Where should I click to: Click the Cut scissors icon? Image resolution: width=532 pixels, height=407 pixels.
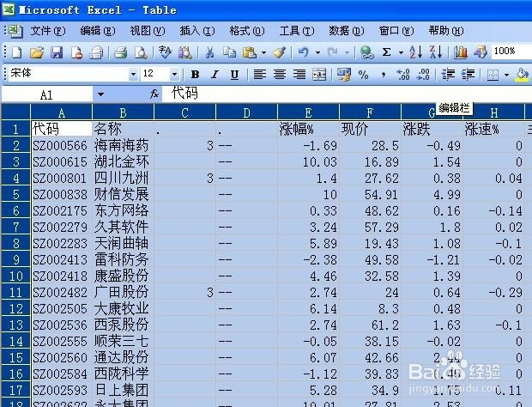point(209,52)
